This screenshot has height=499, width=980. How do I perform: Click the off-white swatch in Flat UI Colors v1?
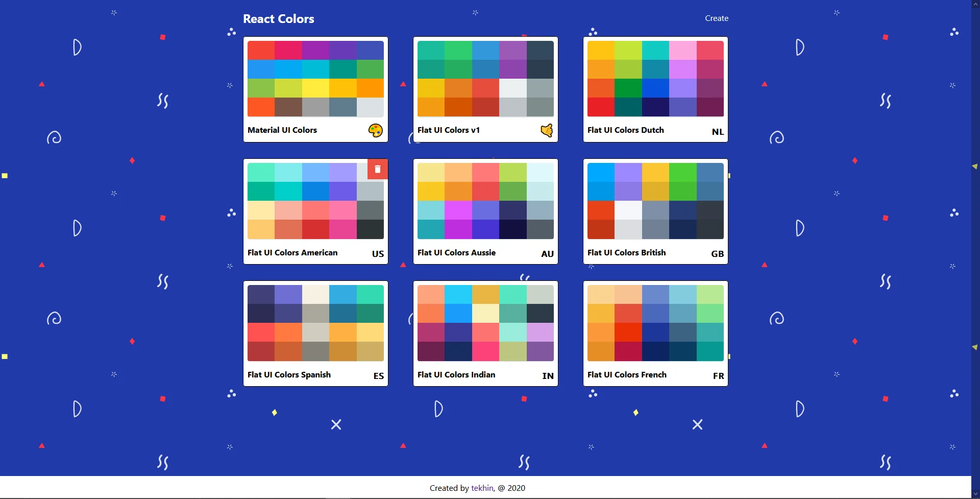tap(513, 88)
